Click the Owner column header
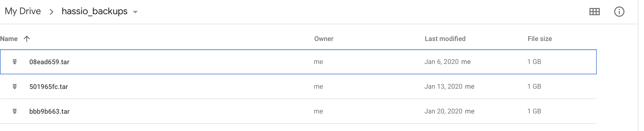Screen dimensions: 644x131 (324, 39)
